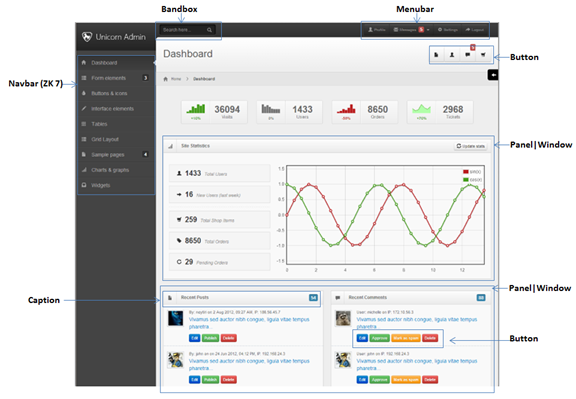Open the Vivamus link in neytiri's post
Image resolution: width=576 pixels, height=399 pixels.
pyautogui.click(x=249, y=323)
